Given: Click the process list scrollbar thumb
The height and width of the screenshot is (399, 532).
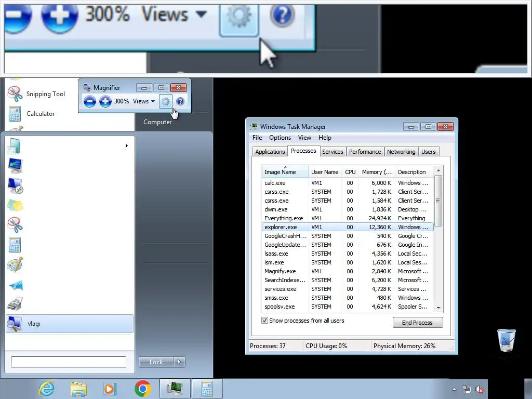Looking at the screenshot, I should 438,201.
